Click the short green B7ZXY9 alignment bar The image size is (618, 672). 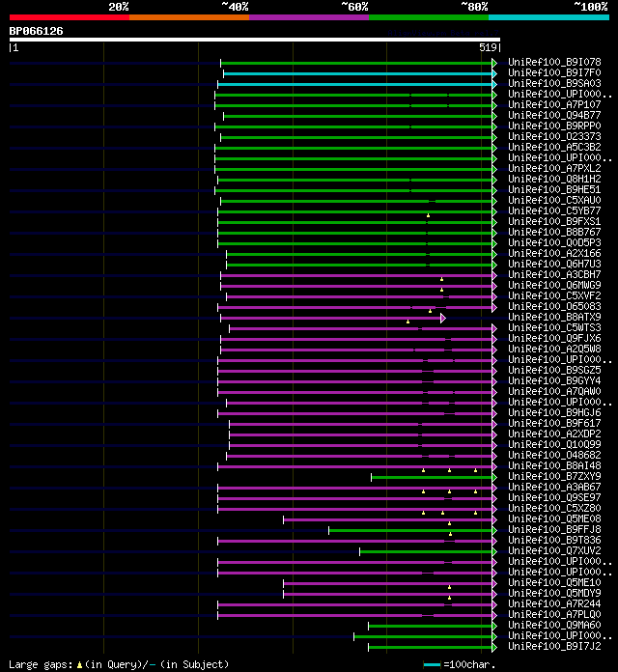tap(432, 477)
